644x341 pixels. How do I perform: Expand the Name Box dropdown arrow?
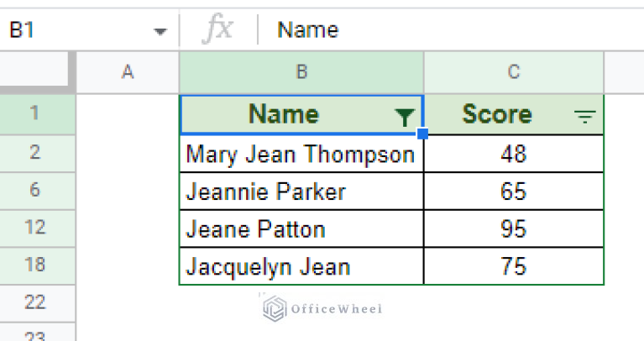pyautogui.click(x=160, y=32)
